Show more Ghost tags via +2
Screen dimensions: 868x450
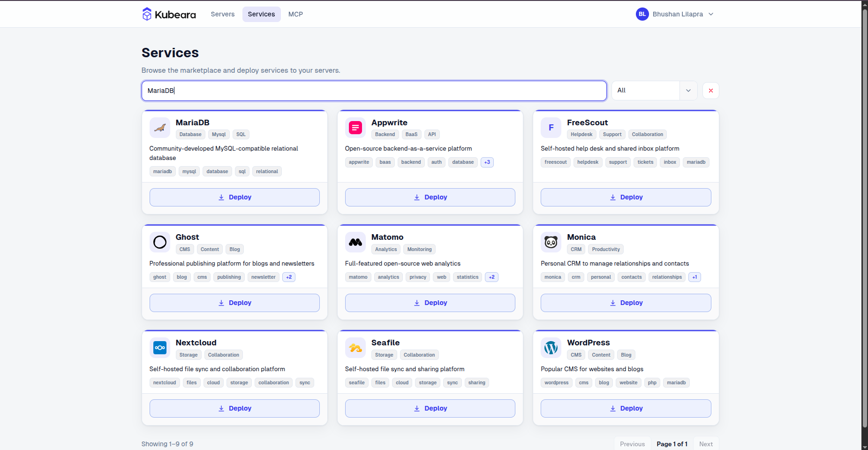[x=289, y=277]
